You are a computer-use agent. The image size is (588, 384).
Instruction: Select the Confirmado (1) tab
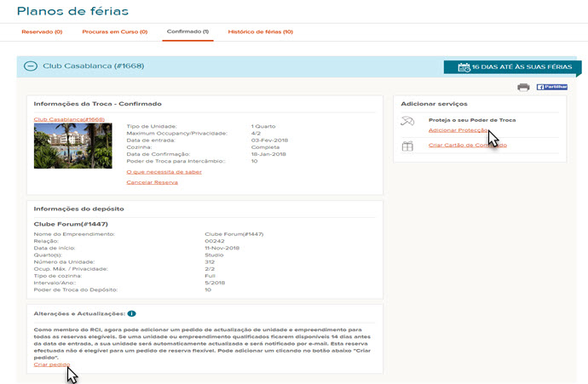pos(187,32)
